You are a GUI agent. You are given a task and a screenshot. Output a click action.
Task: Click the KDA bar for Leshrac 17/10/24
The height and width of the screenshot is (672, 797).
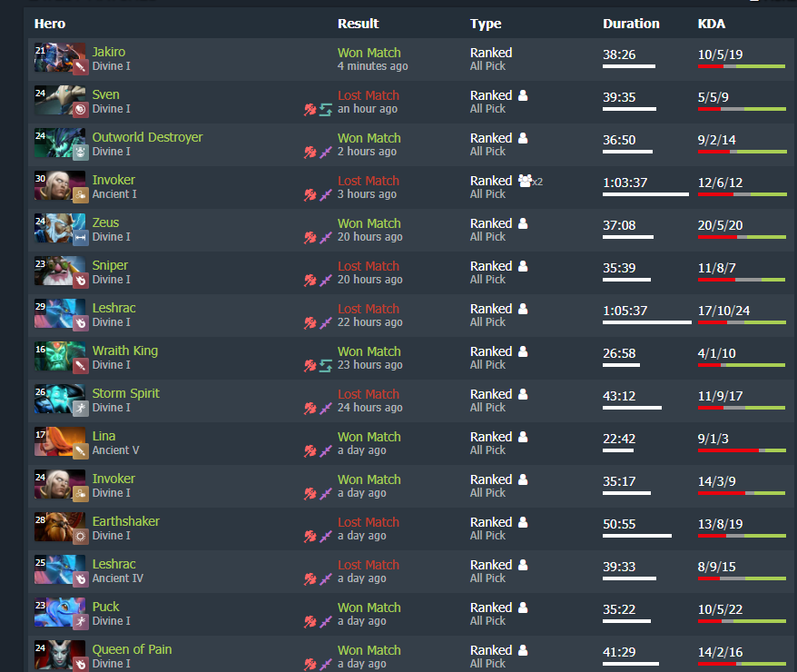(x=743, y=322)
